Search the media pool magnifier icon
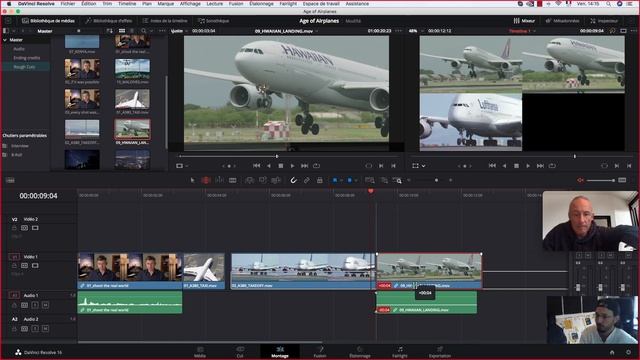 143,31
